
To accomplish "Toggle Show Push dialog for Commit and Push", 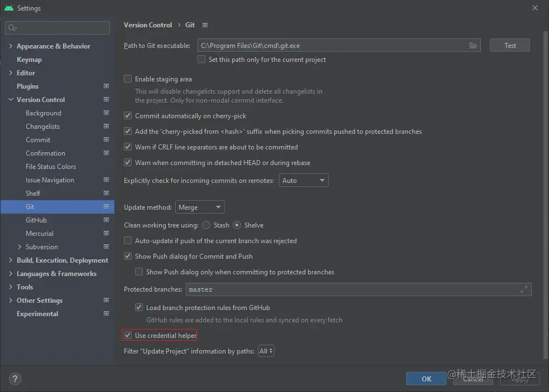I will coord(128,256).
